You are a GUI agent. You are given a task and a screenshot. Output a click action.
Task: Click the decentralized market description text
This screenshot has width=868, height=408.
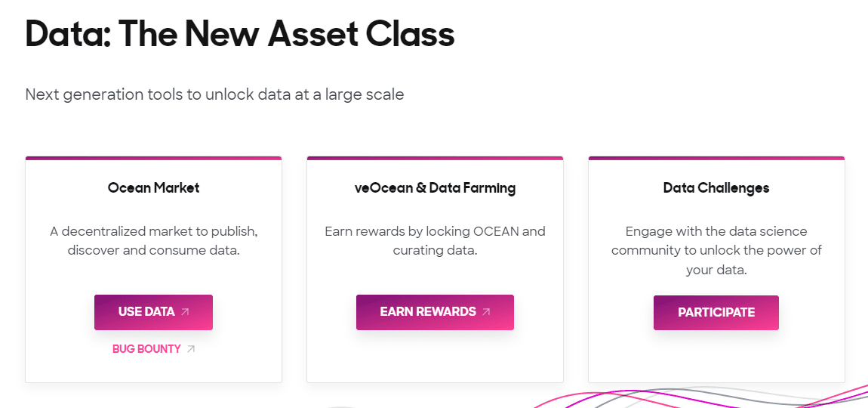[153, 240]
